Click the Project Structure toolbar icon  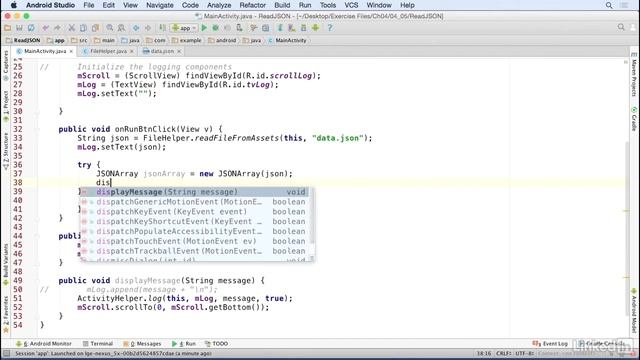tap(266, 28)
